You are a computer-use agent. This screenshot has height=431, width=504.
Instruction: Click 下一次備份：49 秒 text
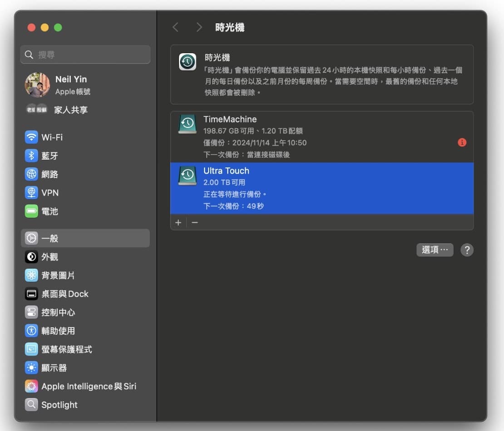click(x=234, y=206)
